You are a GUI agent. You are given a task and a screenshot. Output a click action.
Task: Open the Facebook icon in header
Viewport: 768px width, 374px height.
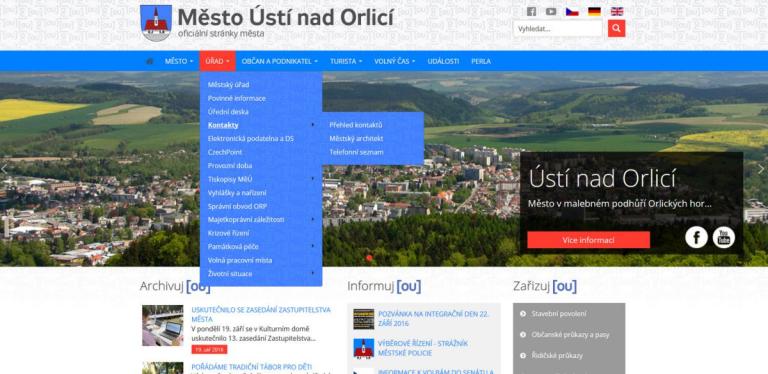531,12
